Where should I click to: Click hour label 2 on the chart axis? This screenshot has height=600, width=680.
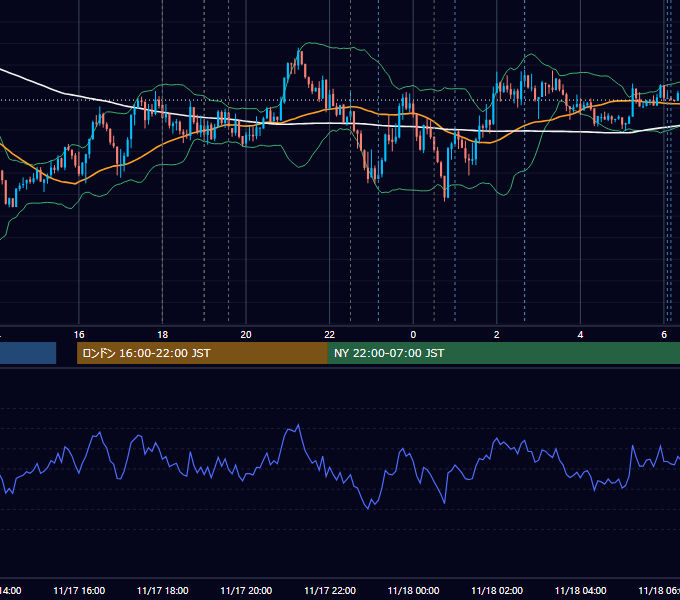(497, 335)
